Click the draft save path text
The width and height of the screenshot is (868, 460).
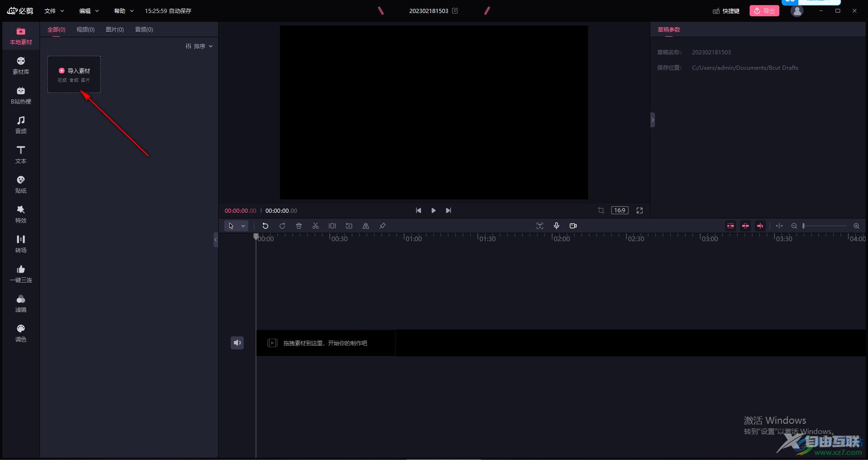[745, 67]
